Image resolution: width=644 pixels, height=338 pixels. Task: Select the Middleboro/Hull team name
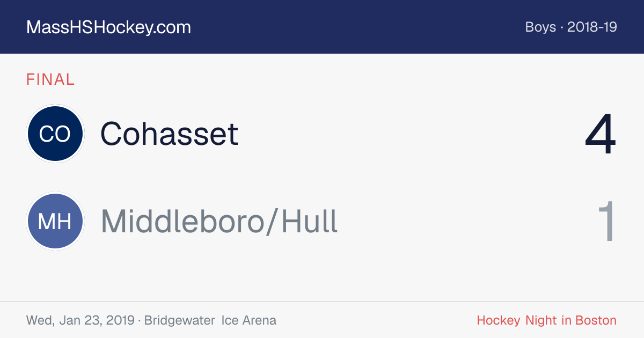[219, 222]
